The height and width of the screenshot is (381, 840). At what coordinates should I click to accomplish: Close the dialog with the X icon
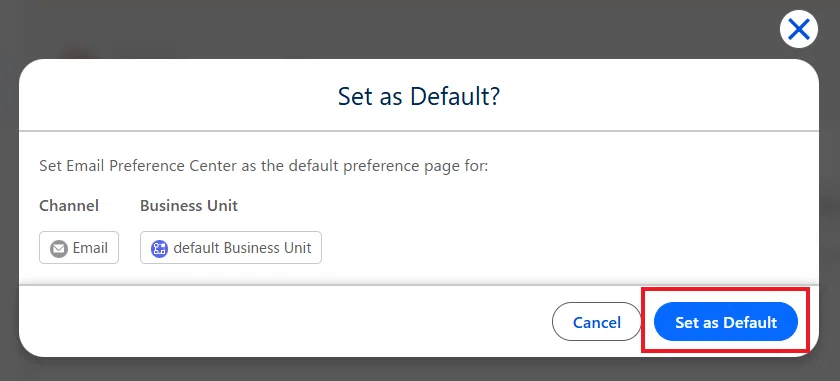click(x=798, y=29)
